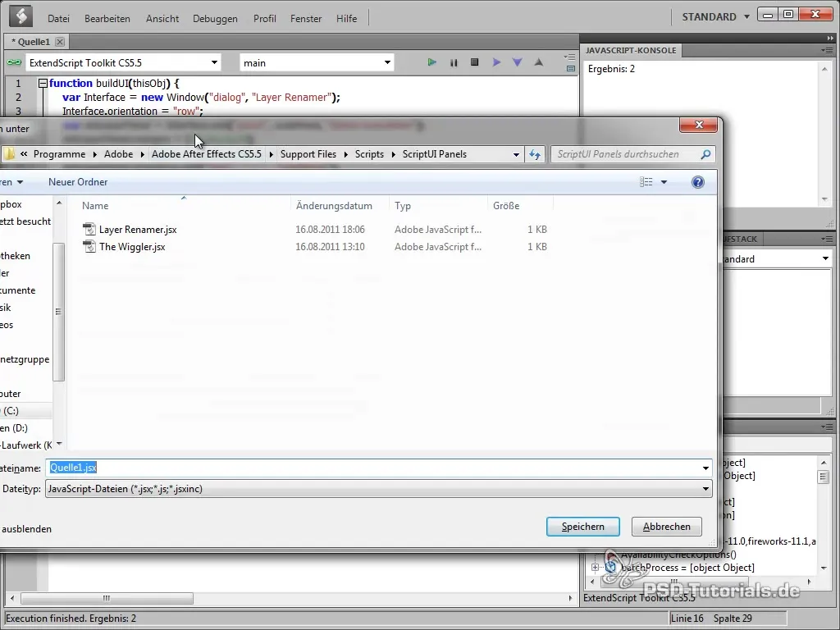Screen dimensions: 840x630
Task: Expand the address bar history dropdown
Action: pyautogui.click(x=516, y=154)
